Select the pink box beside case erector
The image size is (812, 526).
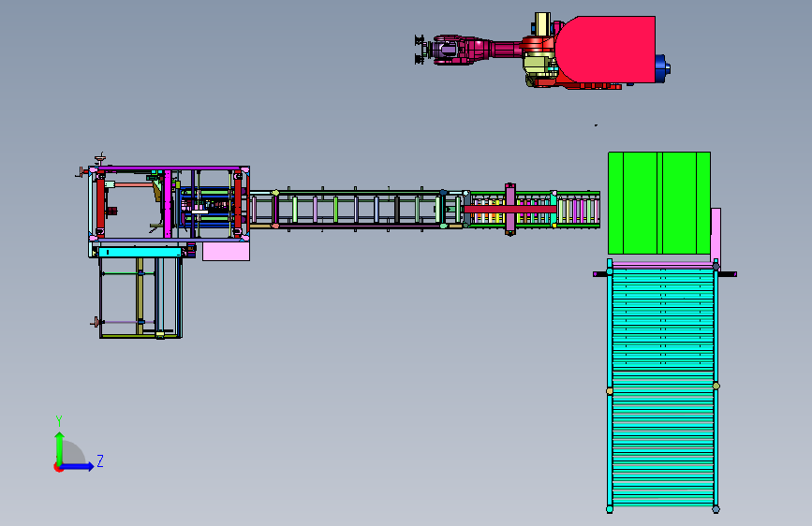tap(227, 251)
